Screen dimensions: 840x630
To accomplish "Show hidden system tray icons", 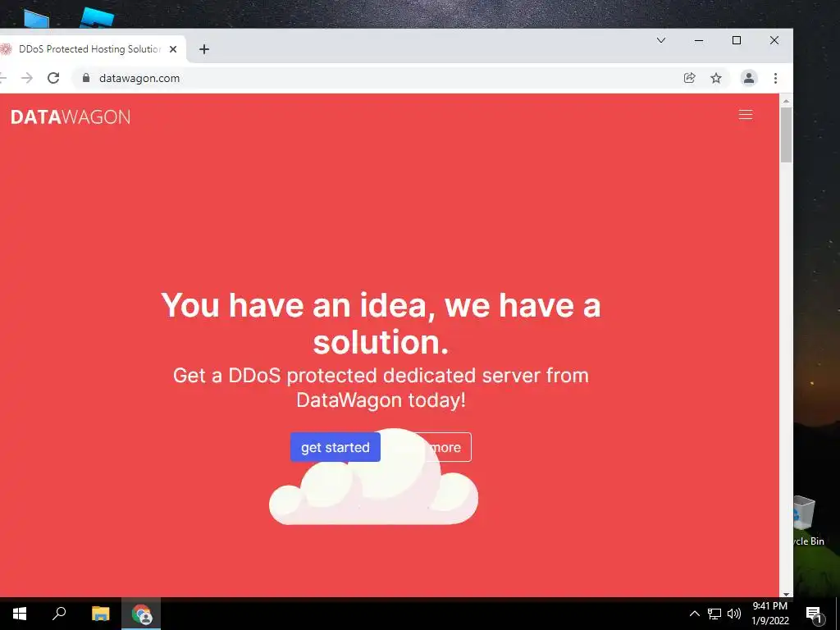I will click(694, 614).
